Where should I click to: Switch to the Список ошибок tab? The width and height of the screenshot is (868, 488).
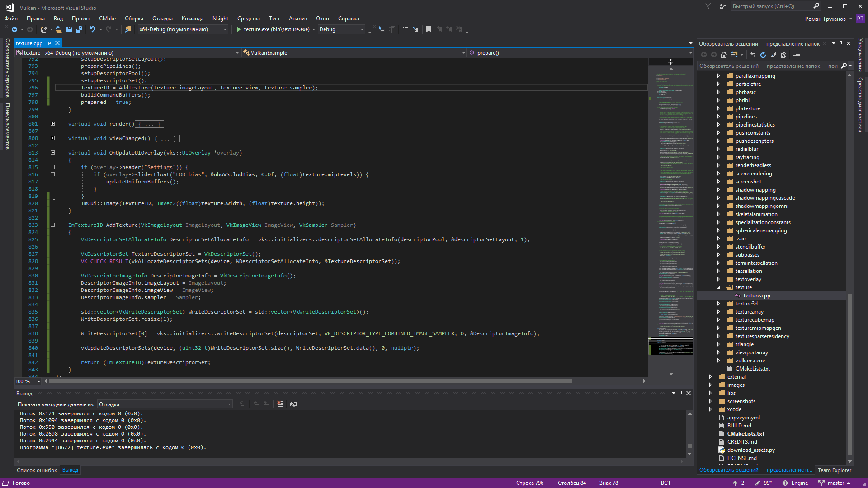[x=37, y=470]
